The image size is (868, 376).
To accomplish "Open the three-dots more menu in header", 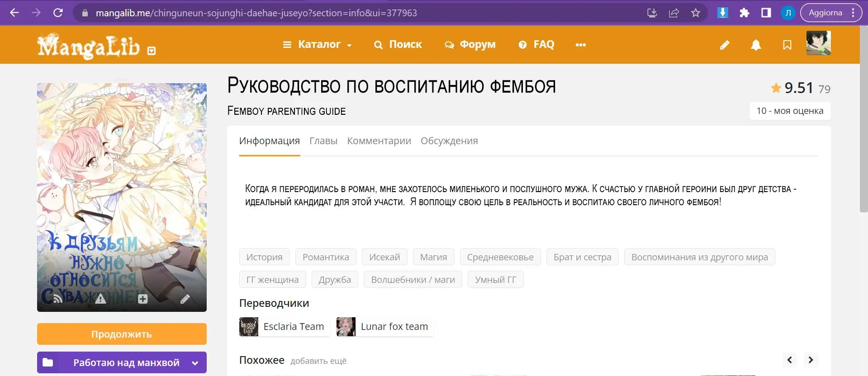I will point(580,45).
